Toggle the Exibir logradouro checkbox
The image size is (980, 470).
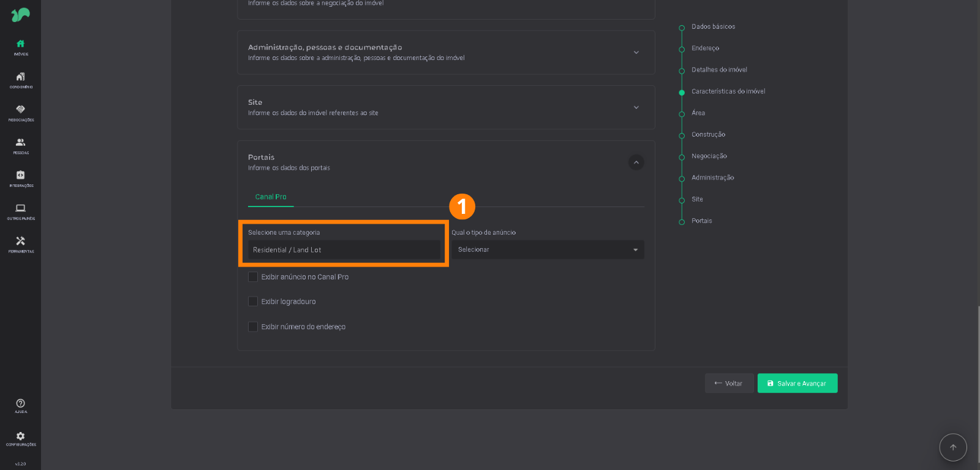pyautogui.click(x=253, y=301)
